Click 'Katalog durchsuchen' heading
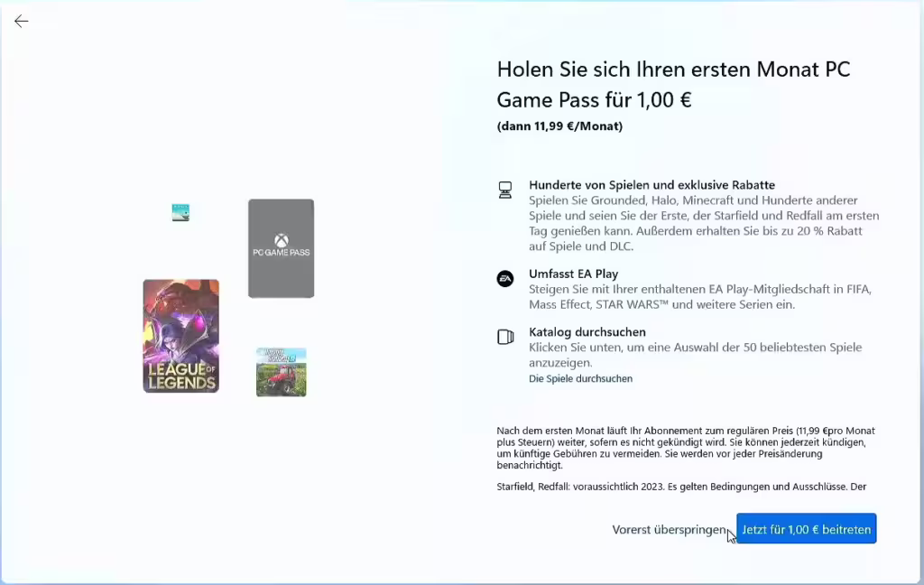Image resolution: width=924 pixels, height=585 pixels. point(587,332)
